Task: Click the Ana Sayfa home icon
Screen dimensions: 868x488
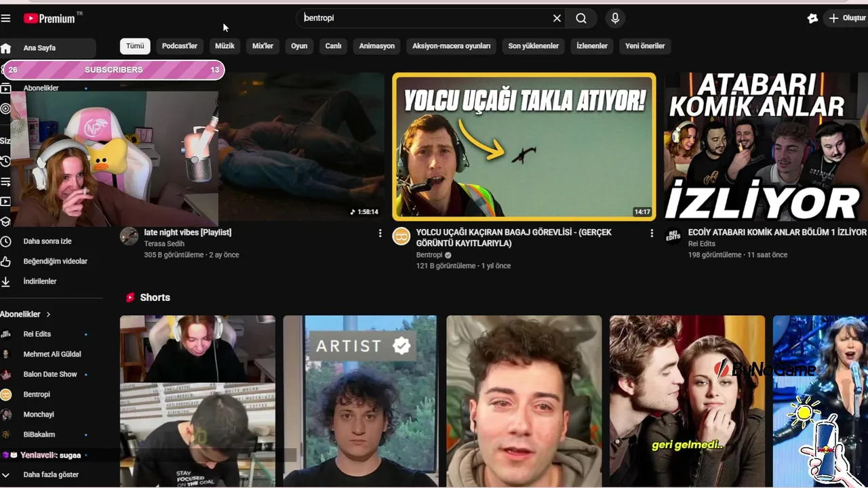Action: click(x=6, y=48)
